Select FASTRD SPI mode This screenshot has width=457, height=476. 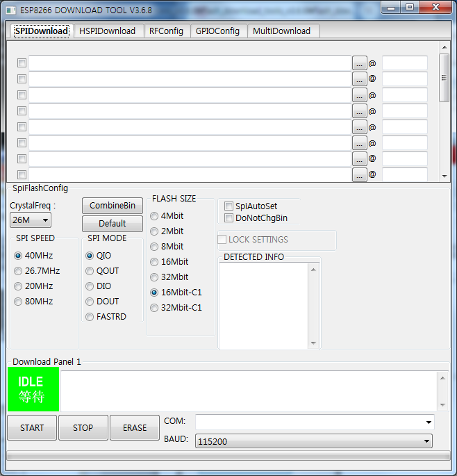pos(106,317)
